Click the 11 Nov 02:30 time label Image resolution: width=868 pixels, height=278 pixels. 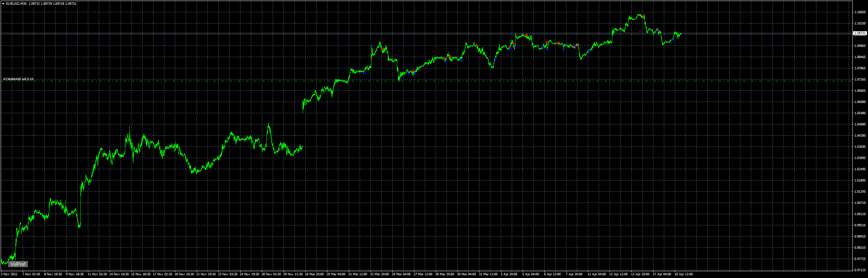point(97,274)
